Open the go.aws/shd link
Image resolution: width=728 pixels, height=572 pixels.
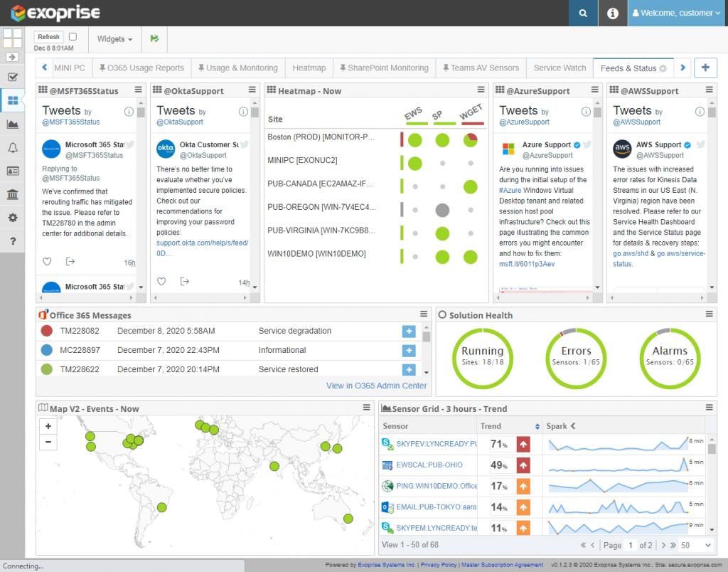(631, 253)
